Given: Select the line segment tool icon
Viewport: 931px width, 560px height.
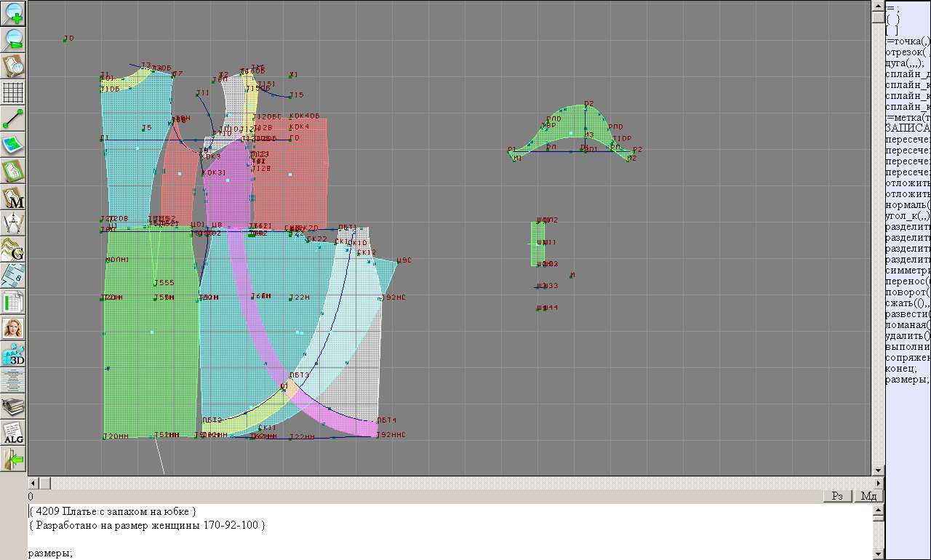Looking at the screenshot, I should pos(14,119).
